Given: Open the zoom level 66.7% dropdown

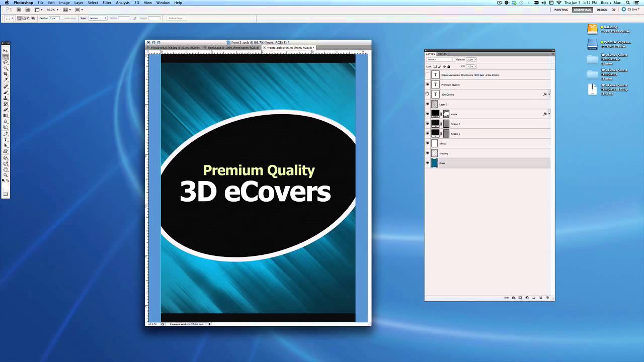Looking at the screenshot, I should (52, 10).
